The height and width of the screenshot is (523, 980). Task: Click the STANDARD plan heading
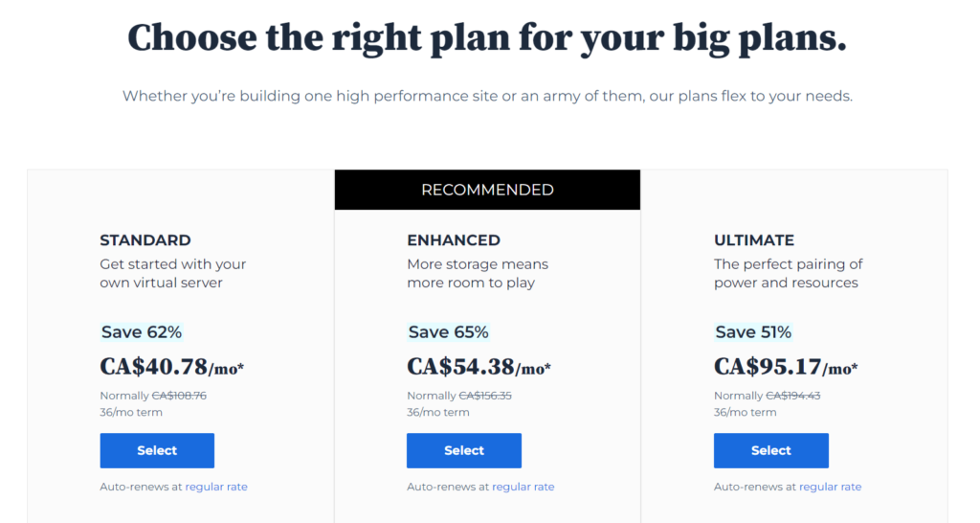point(145,240)
